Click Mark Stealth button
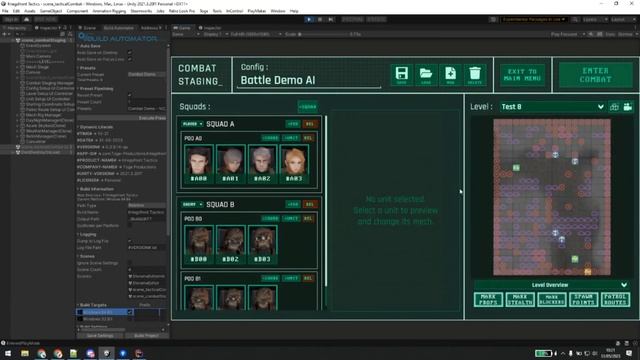This screenshot has width=640, height=360. coord(520,300)
